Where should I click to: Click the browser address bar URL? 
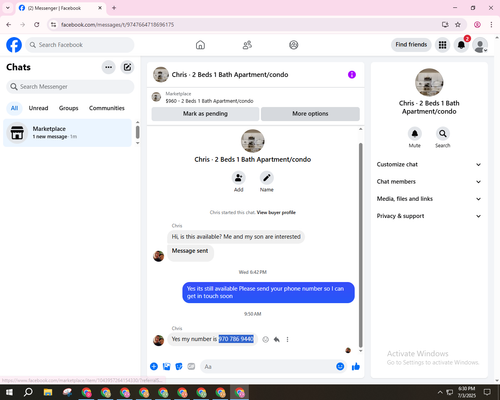point(117,25)
